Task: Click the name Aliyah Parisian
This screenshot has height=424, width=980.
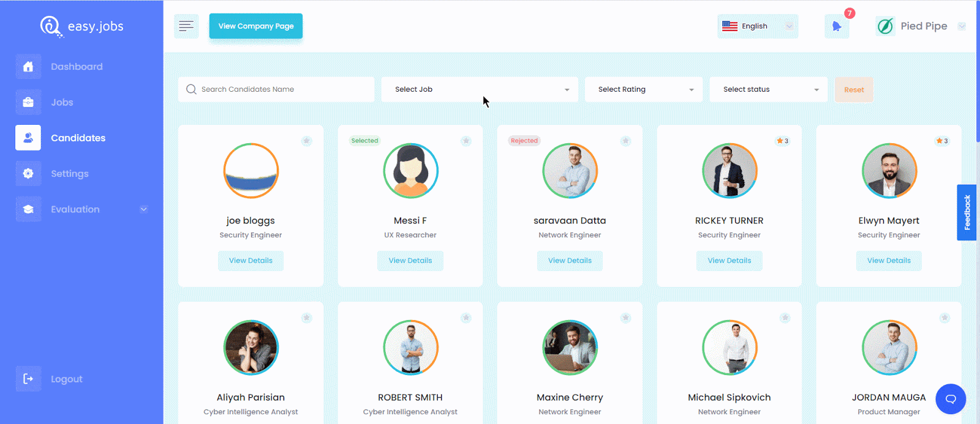Action: point(251,398)
